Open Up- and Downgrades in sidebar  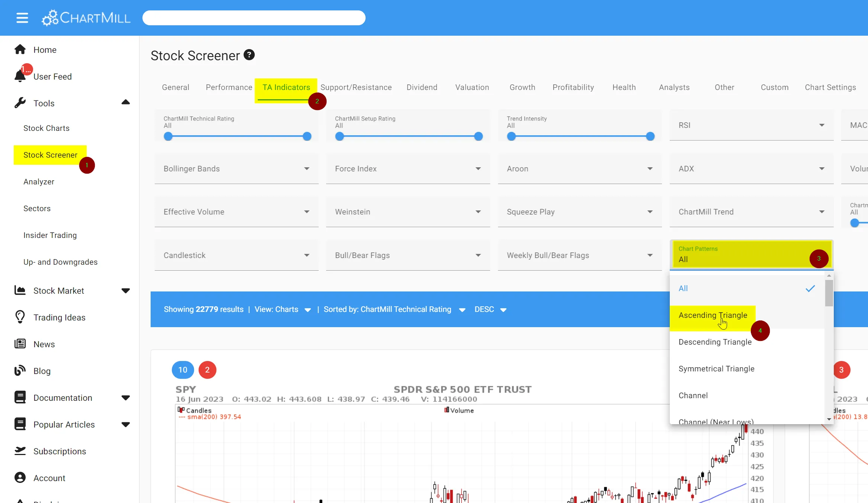[x=60, y=262]
